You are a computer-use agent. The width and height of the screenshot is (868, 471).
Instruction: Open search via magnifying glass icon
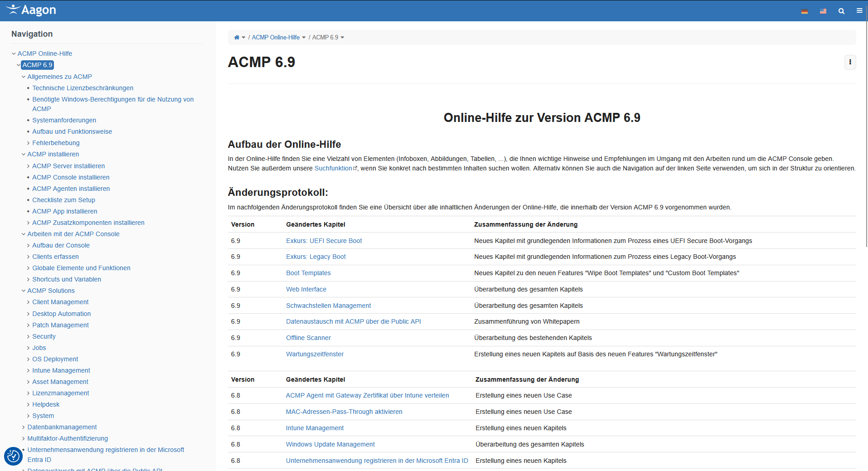tap(841, 11)
